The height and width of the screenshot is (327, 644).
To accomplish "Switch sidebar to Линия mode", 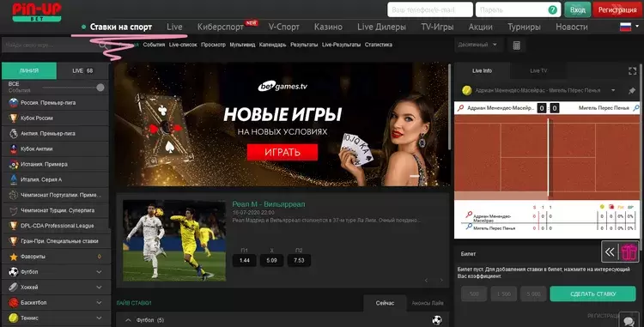I will tap(29, 71).
